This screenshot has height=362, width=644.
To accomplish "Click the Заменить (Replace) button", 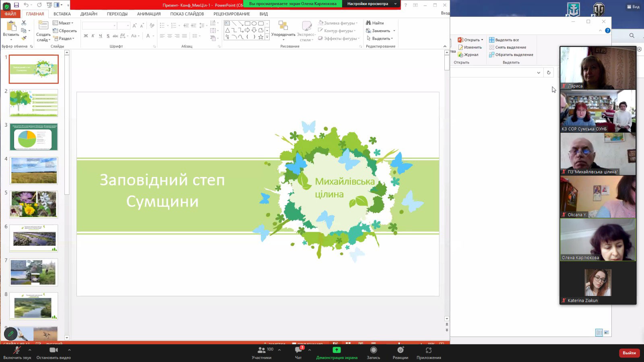I will (380, 31).
